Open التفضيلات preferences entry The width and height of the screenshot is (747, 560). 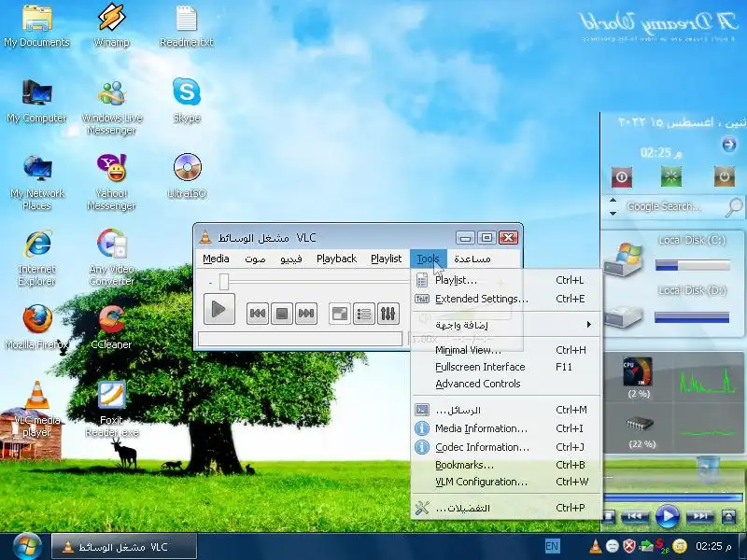[x=506, y=508]
